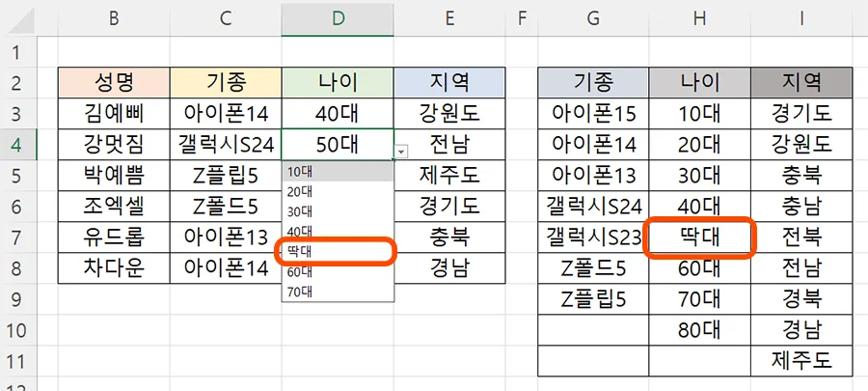
Task: Choose 70대 from the open dropdown list
Action: (x=338, y=292)
